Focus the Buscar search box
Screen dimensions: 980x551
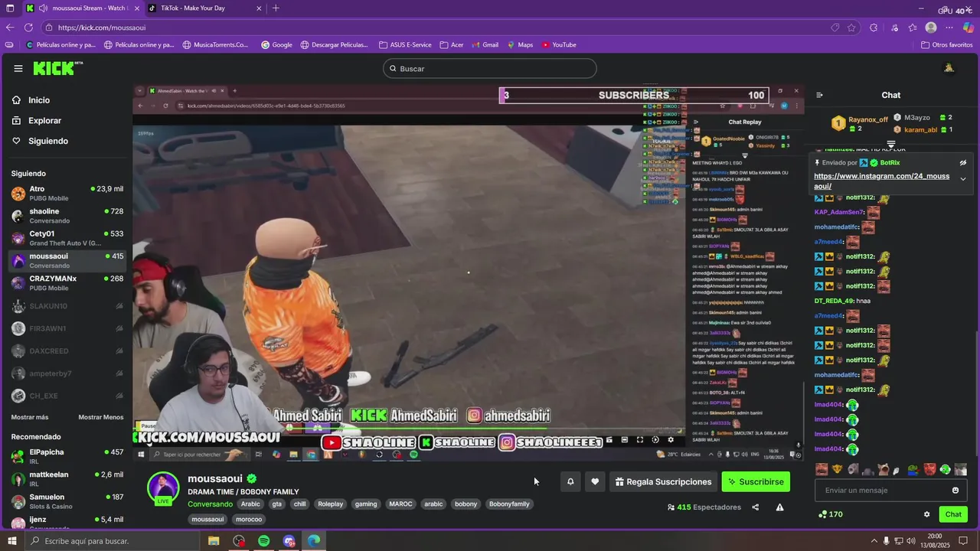click(489, 69)
